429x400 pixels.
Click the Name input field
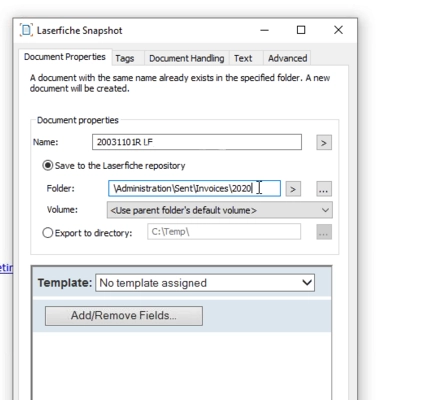point(197,142)
